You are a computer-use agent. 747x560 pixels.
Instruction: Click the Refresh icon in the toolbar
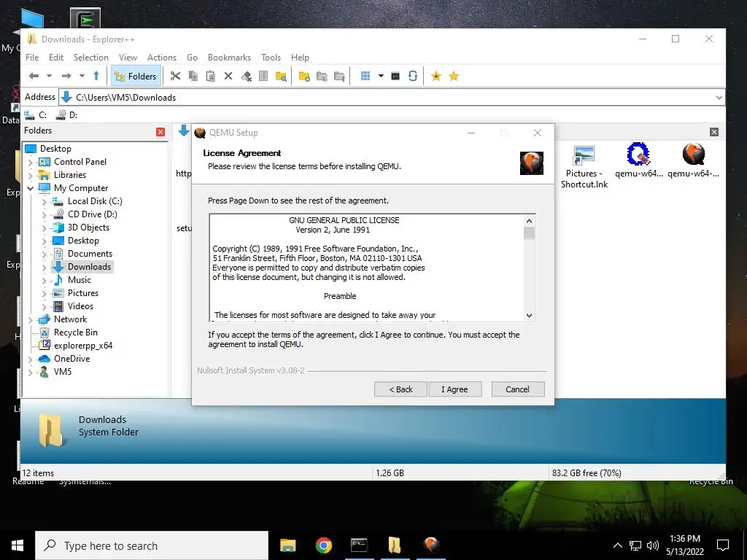tap(413, 76)
